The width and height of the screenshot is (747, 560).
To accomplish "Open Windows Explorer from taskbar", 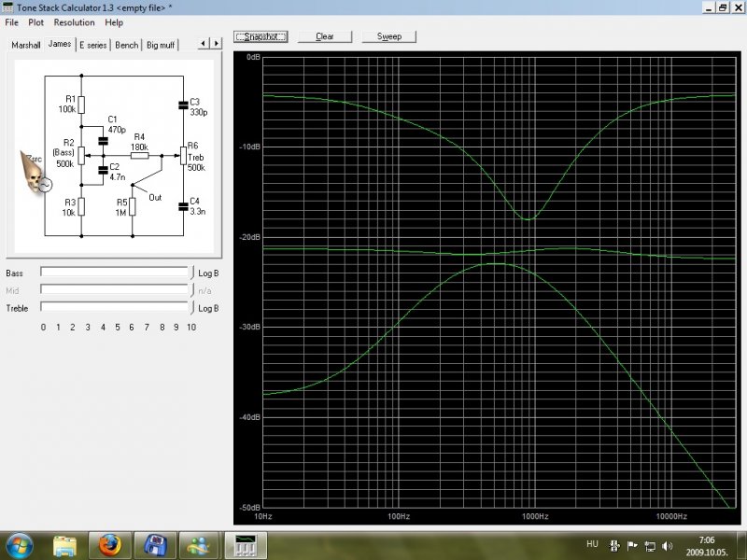I will [x=64, y=546].
